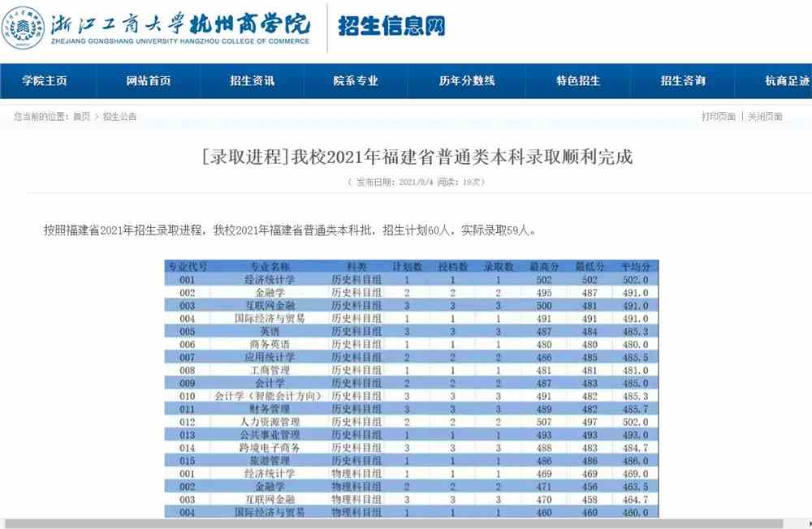Click the 投档数 column header
Viewport: 812px width, 529px height.
[x=452, y=267]
